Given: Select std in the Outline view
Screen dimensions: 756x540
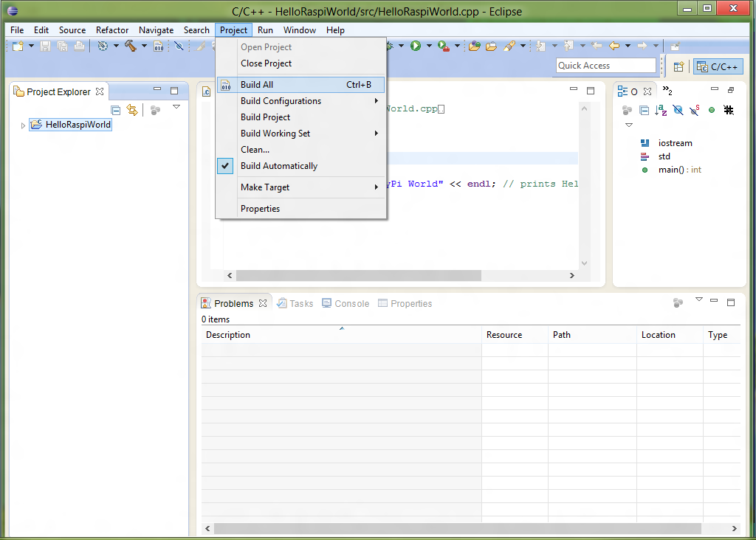Looking at the screenshot, I should pyautogui.click(x=656, y=156).
